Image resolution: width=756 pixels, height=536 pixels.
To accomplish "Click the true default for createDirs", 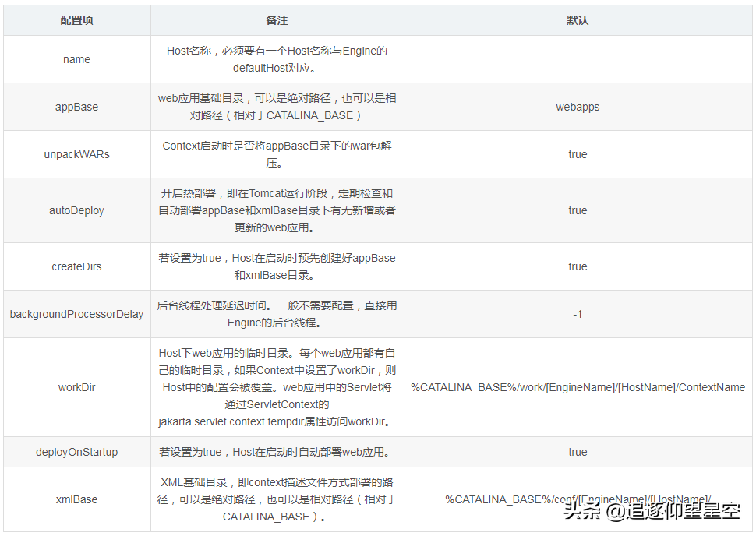I will tap(578, 266).
